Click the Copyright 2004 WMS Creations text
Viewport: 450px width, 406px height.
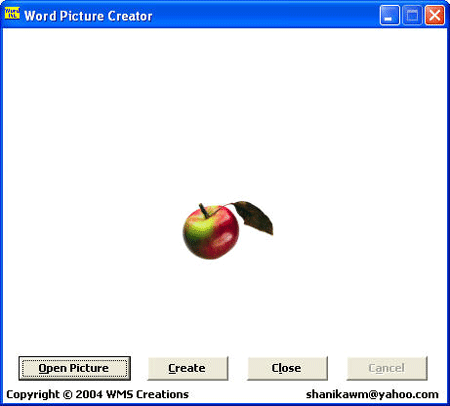(x=97, y=394)
